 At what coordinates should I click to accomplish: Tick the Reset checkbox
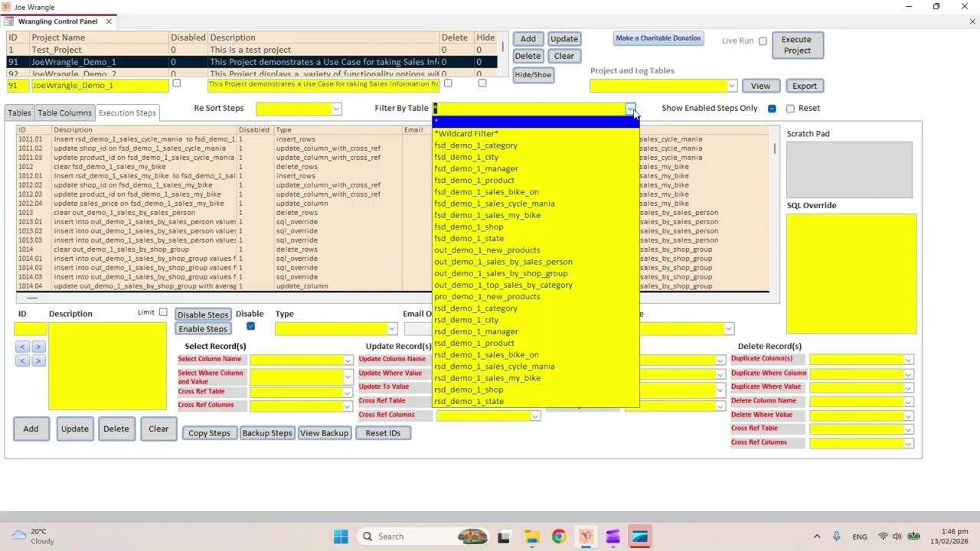[790, 109]
